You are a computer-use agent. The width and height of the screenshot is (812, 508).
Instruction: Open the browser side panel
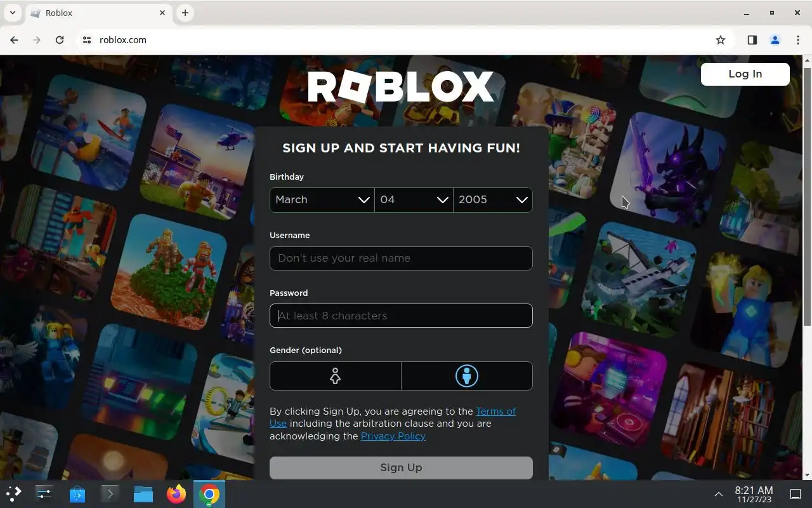pos(752,40)
